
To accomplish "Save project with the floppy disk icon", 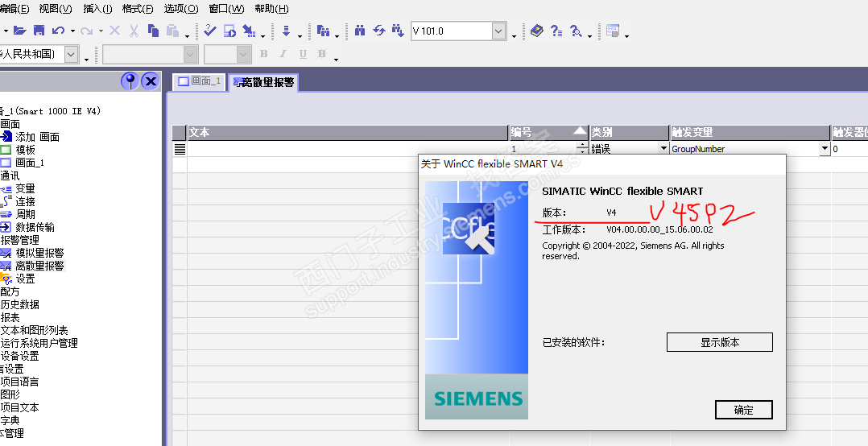I will tap(39, 31).
